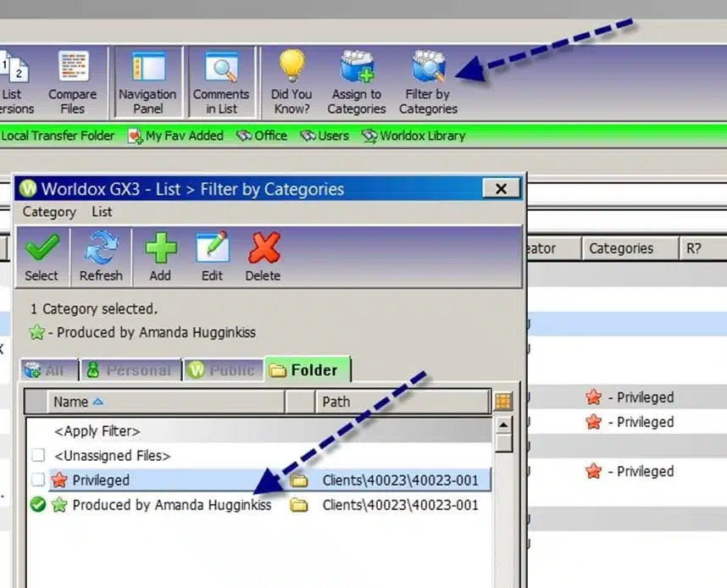Click the Categories column header in file list
This screenshot has height=588, width=727.
tap(630, 248)
